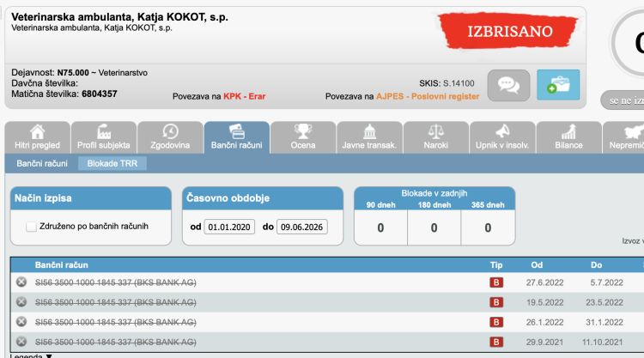
Task: Follow the AJPES - Poslovni register link
Action: [x=428, y=96]
